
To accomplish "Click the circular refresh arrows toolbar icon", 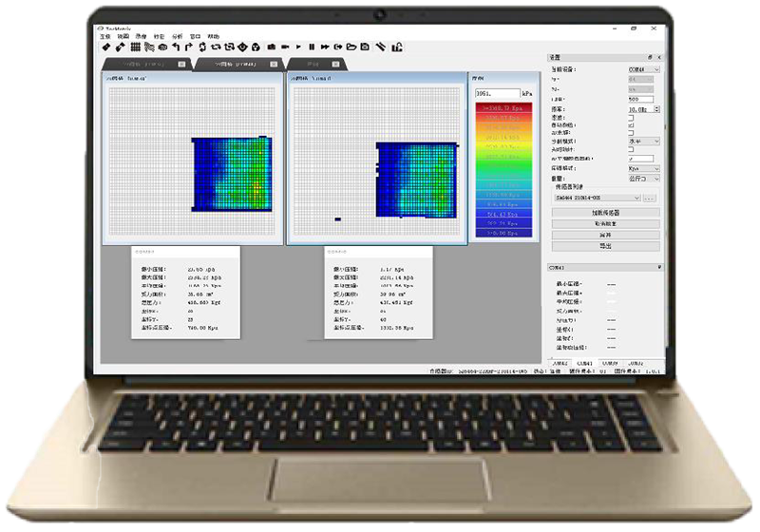I will click(x=202, y=47).
